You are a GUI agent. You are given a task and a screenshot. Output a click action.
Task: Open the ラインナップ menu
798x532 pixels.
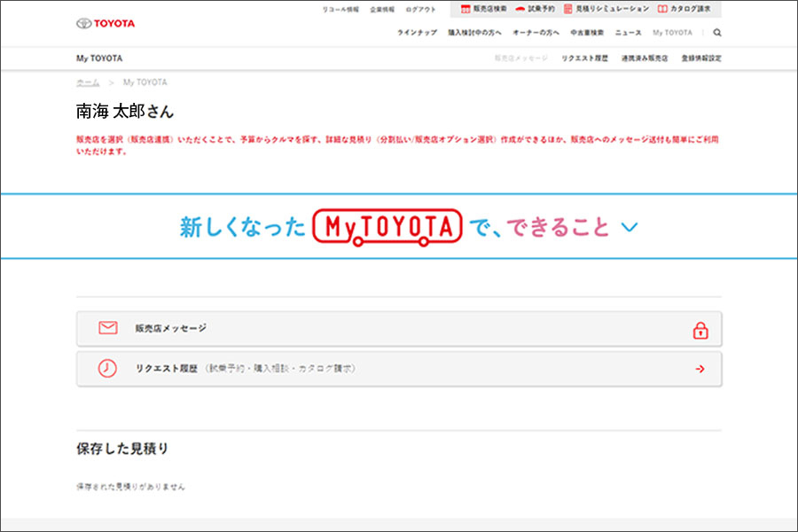pyautogui.click(x=417, y=33)
